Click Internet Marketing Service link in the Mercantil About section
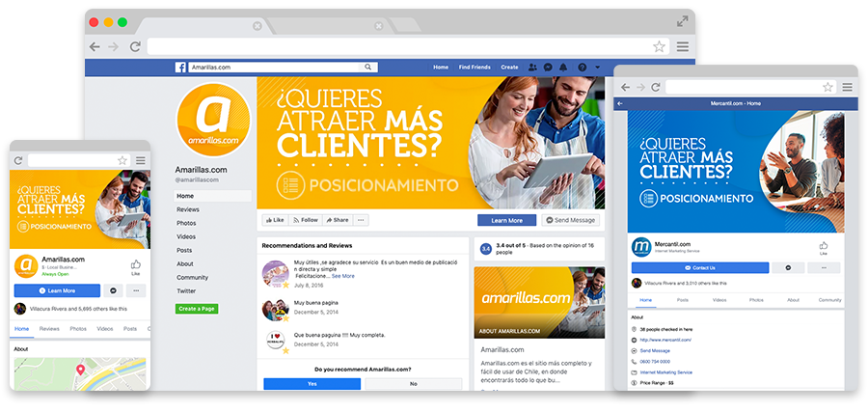Image resolution: width=868 pixels, height=412 pixels. tap(665, 372)
